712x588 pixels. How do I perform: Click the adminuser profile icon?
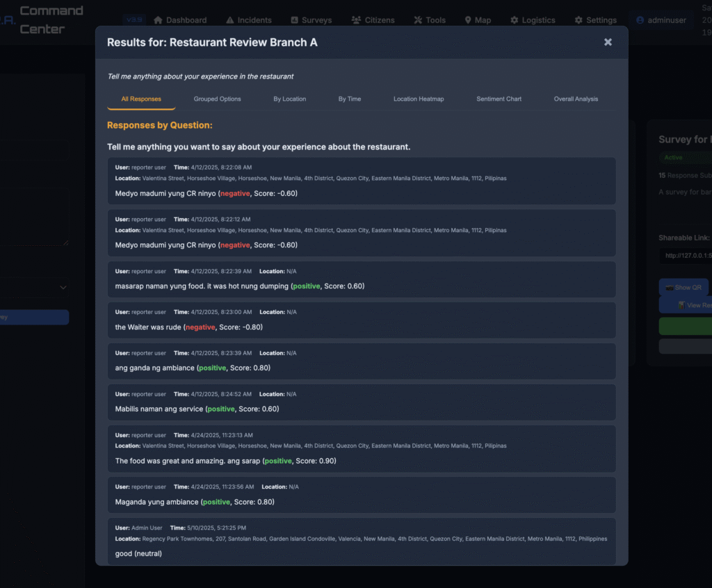(x=640, y=20)
